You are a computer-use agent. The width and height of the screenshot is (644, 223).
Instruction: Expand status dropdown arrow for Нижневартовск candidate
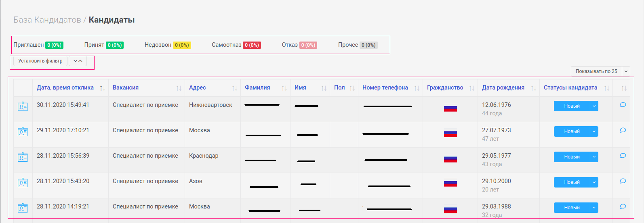(594, 106)
